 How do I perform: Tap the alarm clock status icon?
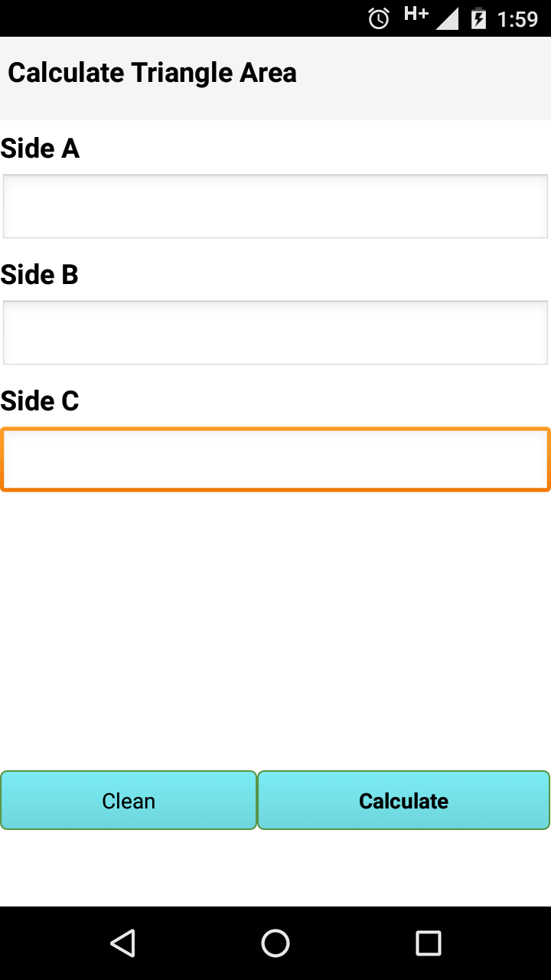[379, 18]
